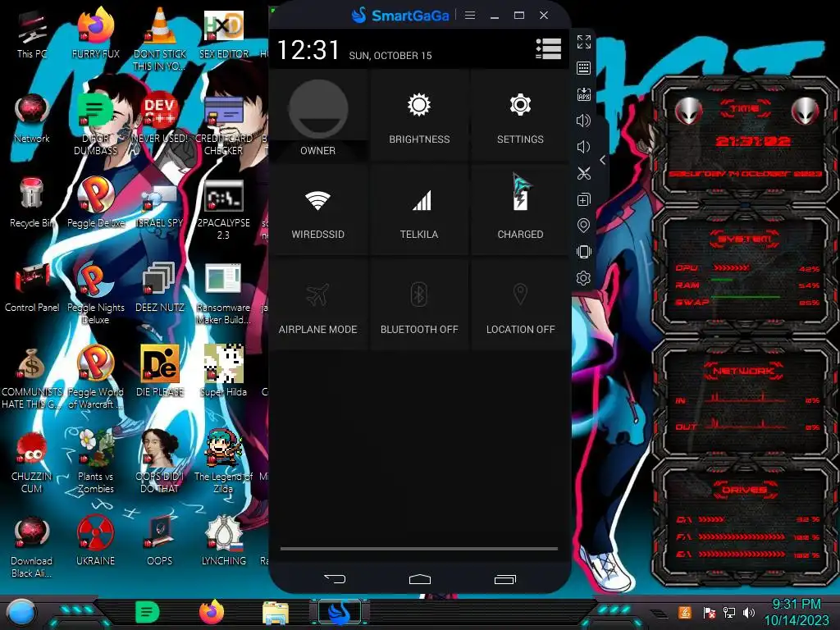
Task: Tap Android Recents navigation button
Action: click(x=504, y=578)
